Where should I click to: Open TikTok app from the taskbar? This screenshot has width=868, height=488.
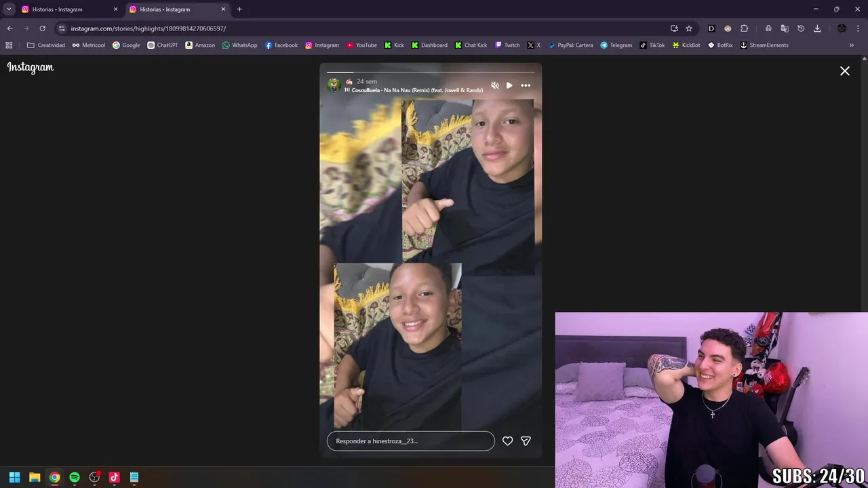[114, 477]
